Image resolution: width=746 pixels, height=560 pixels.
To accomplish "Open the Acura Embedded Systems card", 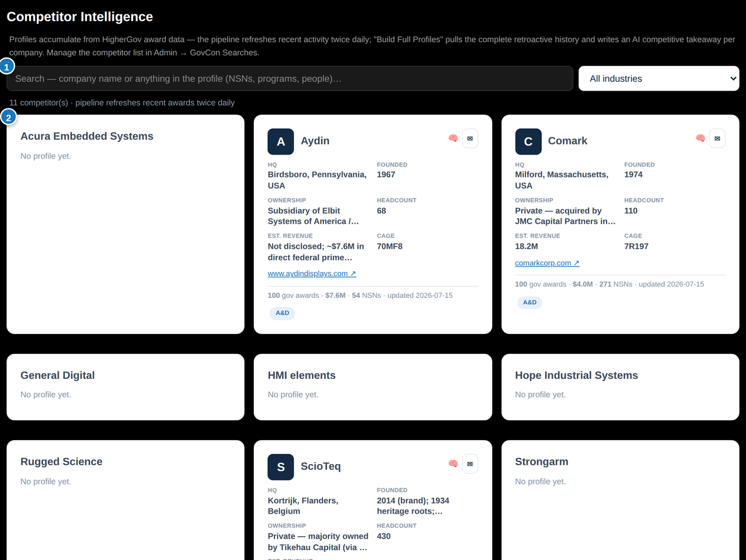I will tap(125, 224).
